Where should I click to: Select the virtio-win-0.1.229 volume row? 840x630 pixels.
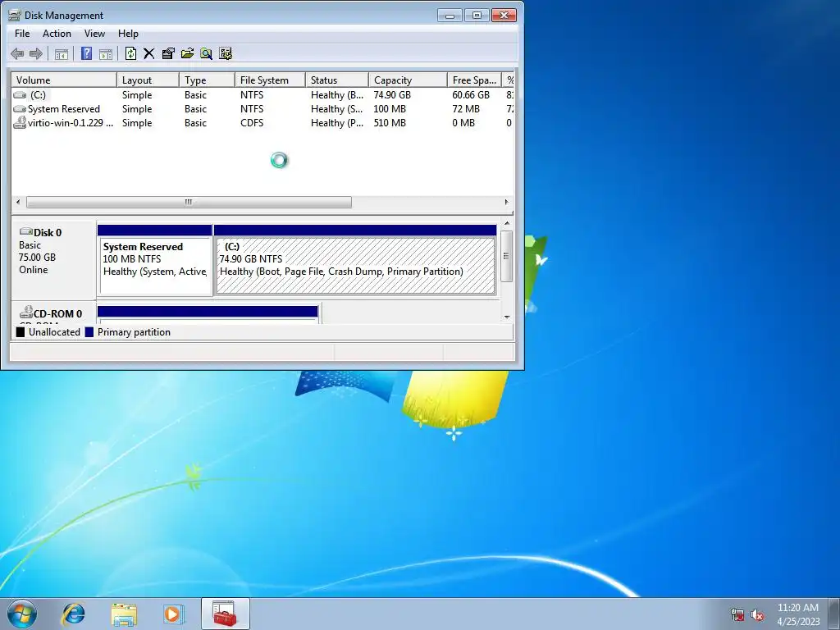coord(262,123)
